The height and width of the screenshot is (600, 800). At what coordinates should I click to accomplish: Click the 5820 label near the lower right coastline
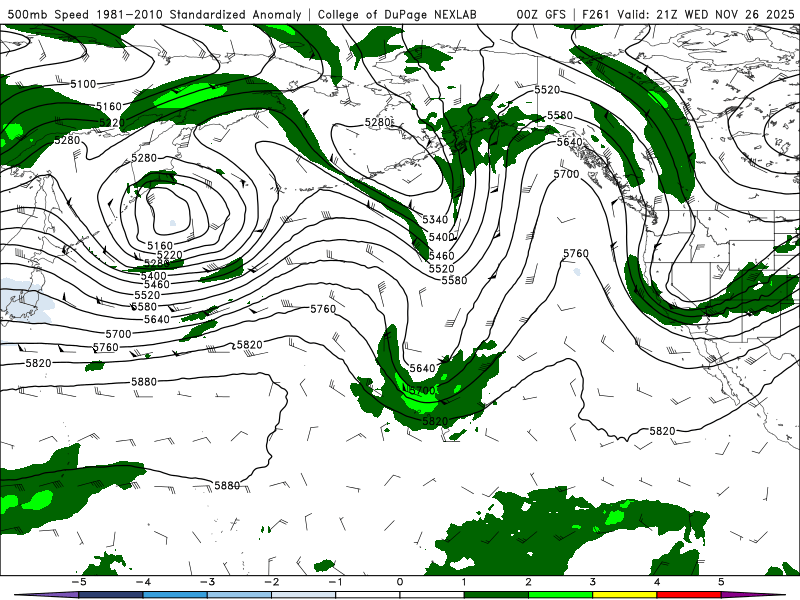(x=662, y=431)
